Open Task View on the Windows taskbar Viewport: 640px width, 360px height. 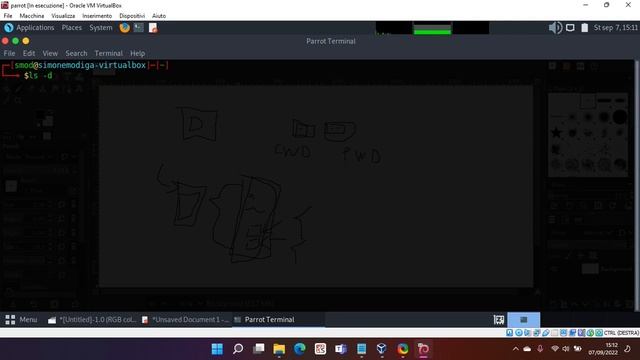[259, 349]
